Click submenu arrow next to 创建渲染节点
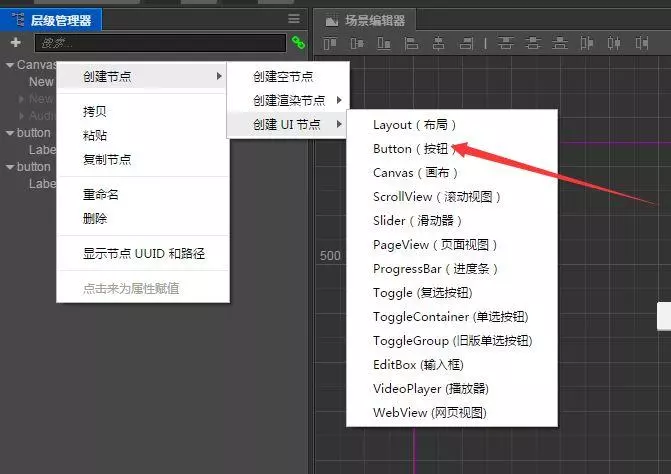 [339, 100]
